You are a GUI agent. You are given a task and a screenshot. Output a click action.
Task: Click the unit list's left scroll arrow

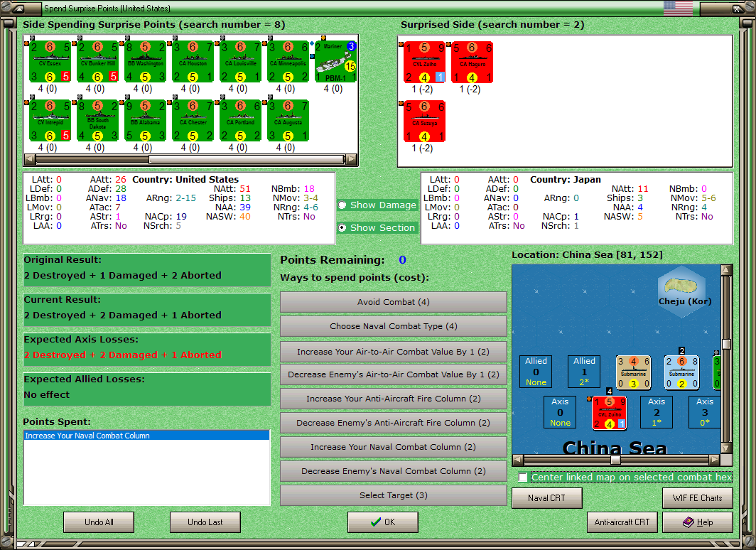(x=29, y=159)
